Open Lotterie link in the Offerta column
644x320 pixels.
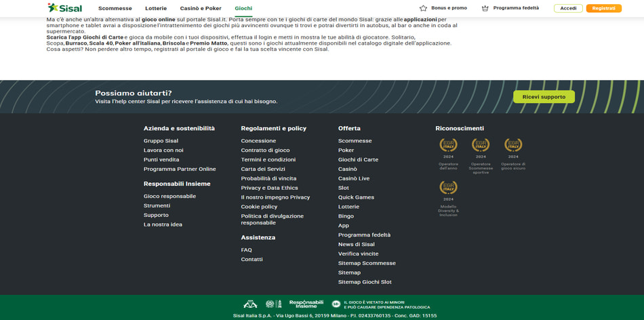click(348, 207)
